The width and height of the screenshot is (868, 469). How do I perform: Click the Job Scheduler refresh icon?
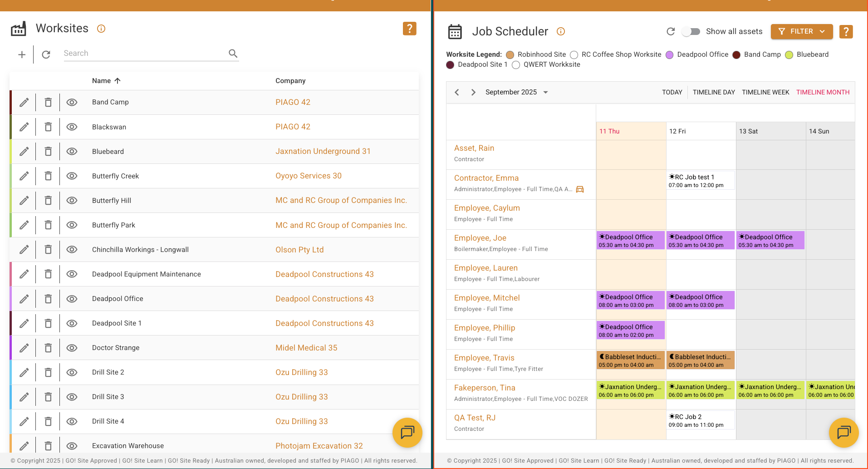click(x=670, y=31)
